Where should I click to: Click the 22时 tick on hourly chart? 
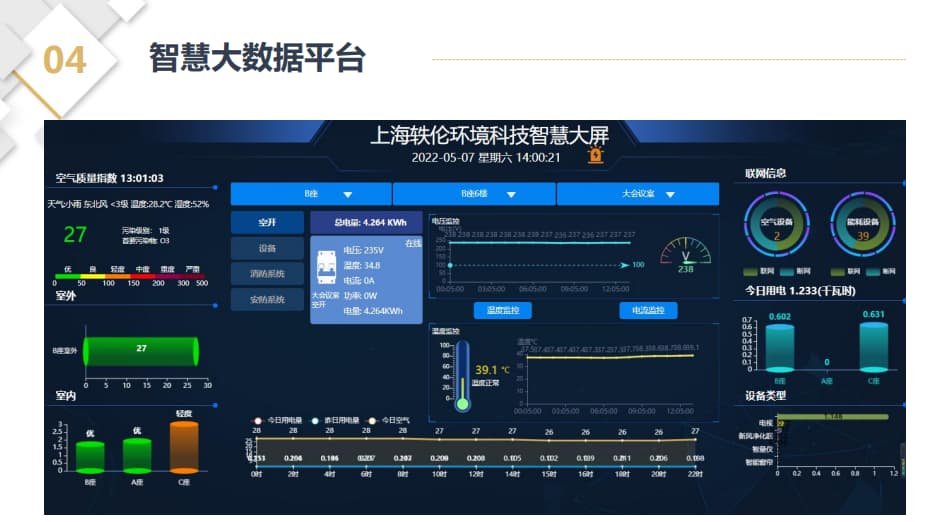click(695, 474)
